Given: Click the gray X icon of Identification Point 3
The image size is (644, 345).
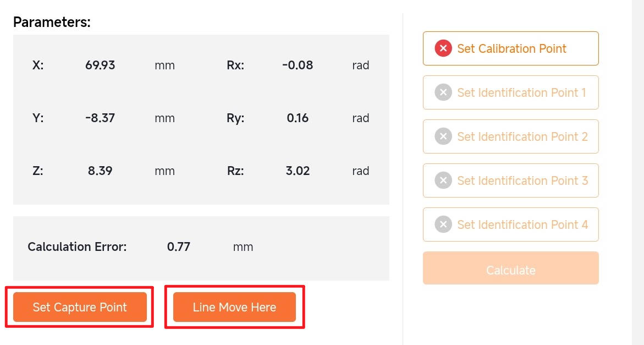Looking at the screenshot, I should 443,180.
